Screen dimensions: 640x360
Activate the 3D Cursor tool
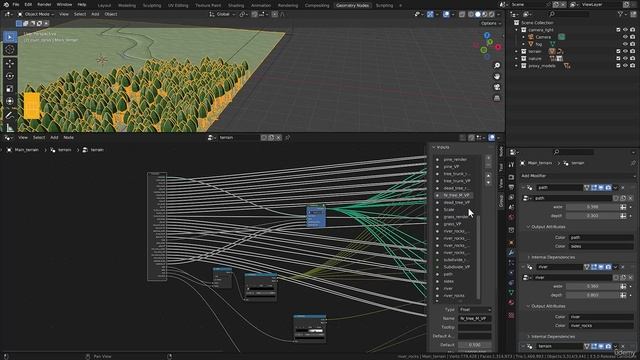10,49
